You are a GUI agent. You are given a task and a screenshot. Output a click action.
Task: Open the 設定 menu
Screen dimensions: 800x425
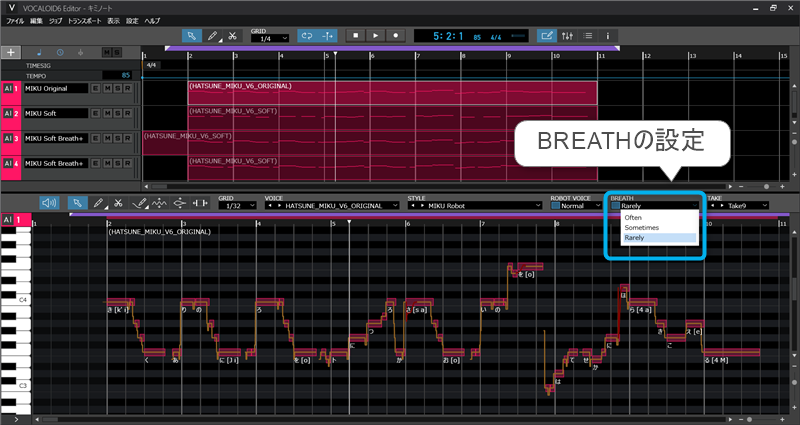(132, 21)
